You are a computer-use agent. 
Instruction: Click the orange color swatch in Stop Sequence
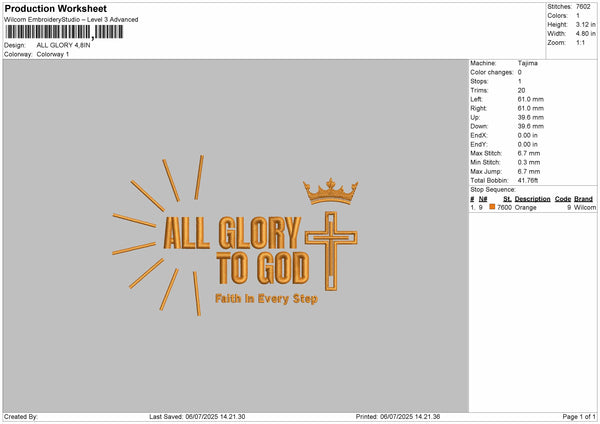(x=492, y=207)
